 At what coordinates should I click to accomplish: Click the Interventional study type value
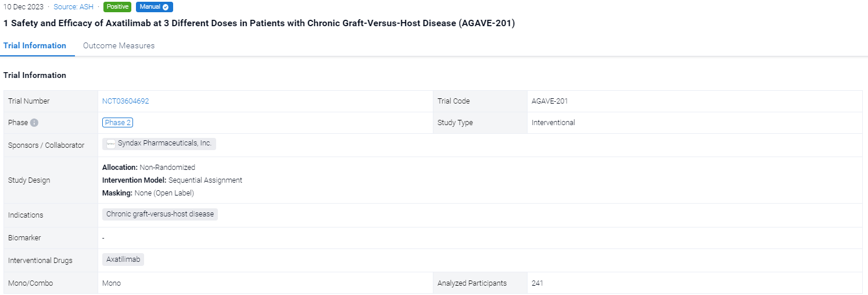(x=553, y=123)
